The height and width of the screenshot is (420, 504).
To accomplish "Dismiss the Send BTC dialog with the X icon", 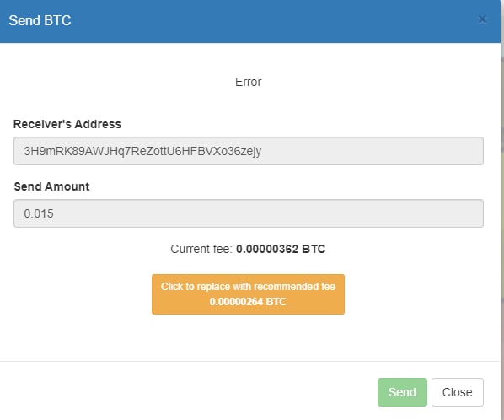I will point(482,19).
